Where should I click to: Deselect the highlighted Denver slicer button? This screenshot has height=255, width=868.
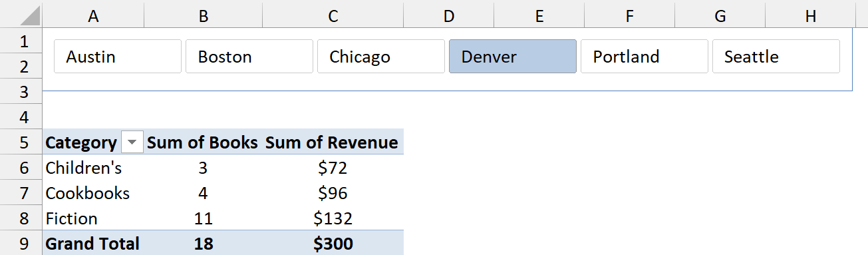513,57
